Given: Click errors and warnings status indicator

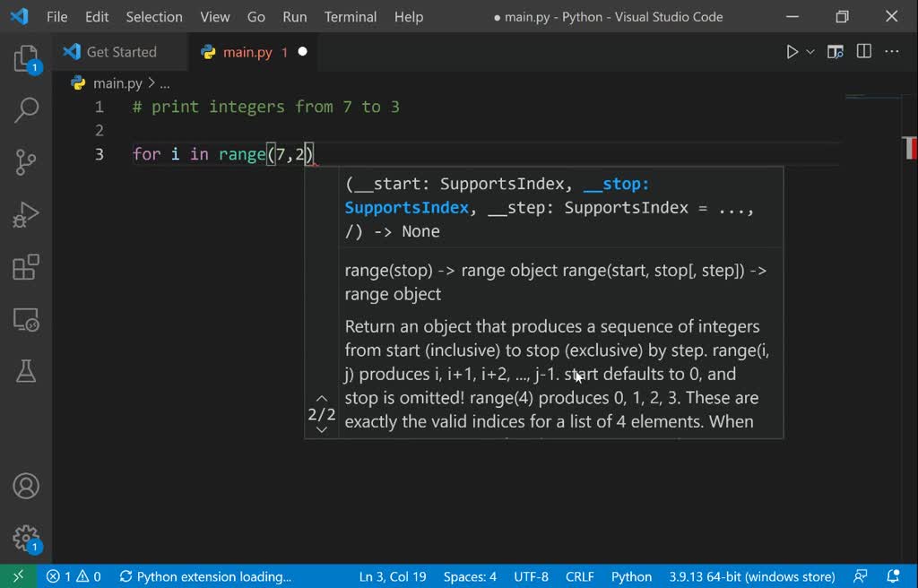Looking at the screenshot, I should (74, 576).
